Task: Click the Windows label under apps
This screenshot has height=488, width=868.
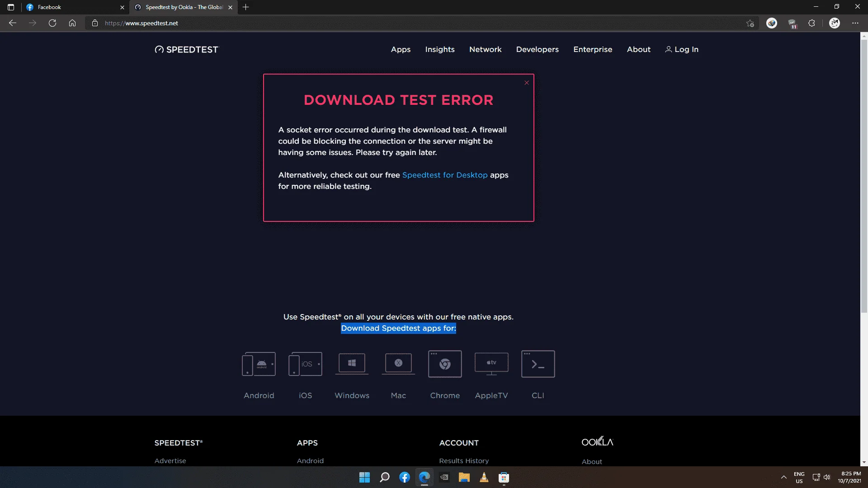Action: pyautogui.click(x=352, y=396)
